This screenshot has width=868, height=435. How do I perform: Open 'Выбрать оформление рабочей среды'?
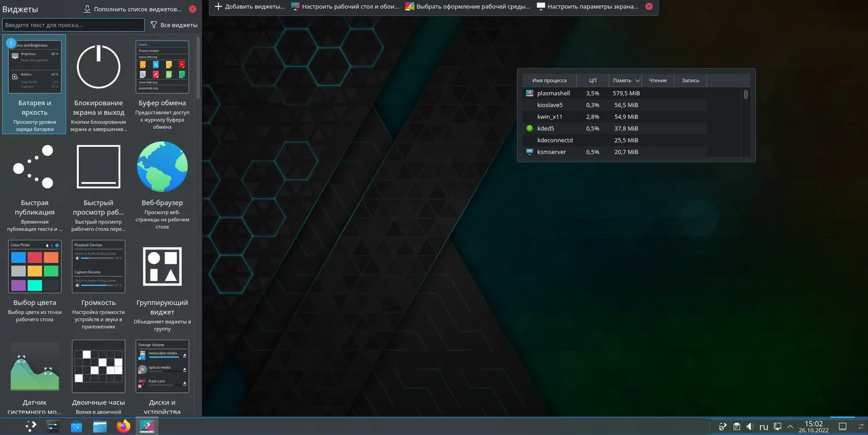pyautogui.click(x=468, y=6)
